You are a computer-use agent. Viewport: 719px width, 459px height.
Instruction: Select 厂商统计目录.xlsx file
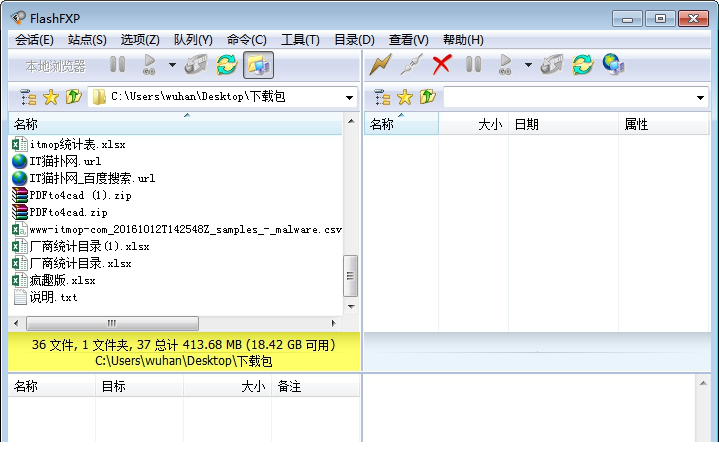72,263
